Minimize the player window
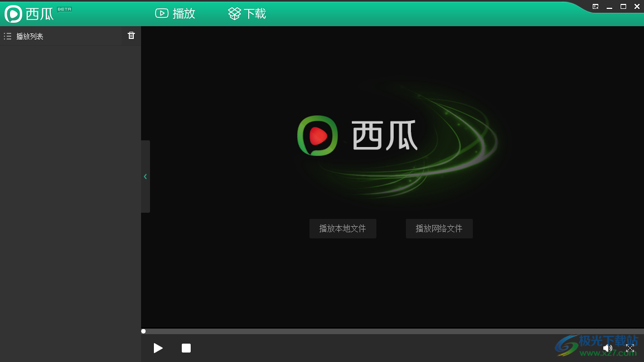 (609, 6)
